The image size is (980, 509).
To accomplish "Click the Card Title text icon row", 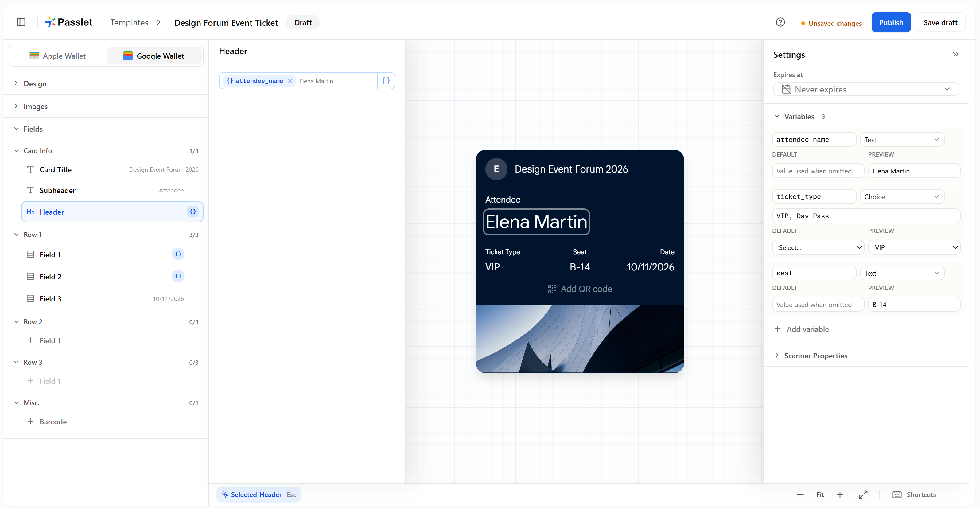I will point(113,170).
